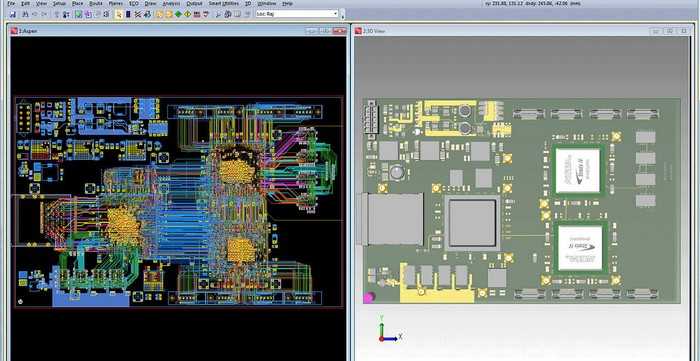Open the Output menu
Image resolution: width=700 pixels, height=361 pixels.
point(194,4)
